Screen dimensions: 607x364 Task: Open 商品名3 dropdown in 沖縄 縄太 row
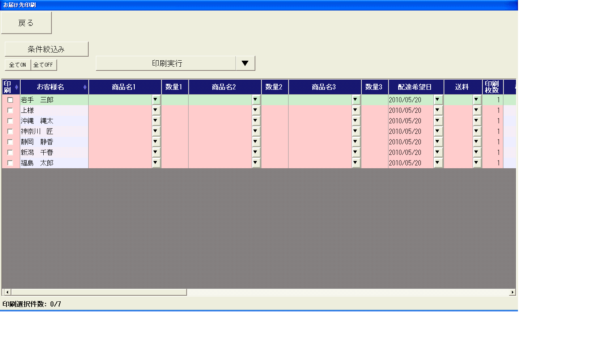[356, 121]
